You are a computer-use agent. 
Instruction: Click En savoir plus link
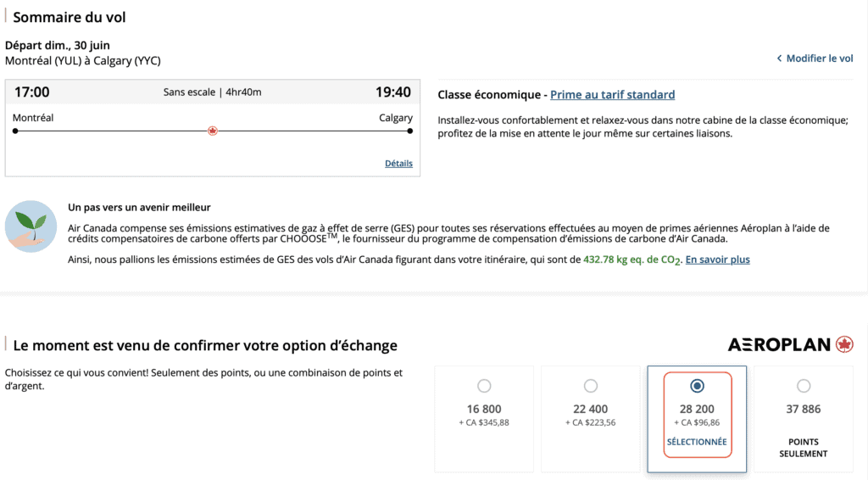click(717, 260)
